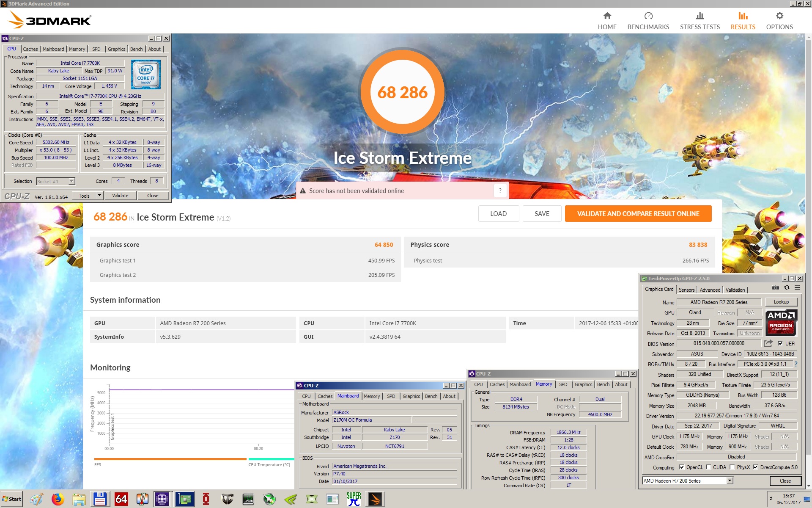Open the green NVIDIA-style icon in the taskbar

point(290,499)
